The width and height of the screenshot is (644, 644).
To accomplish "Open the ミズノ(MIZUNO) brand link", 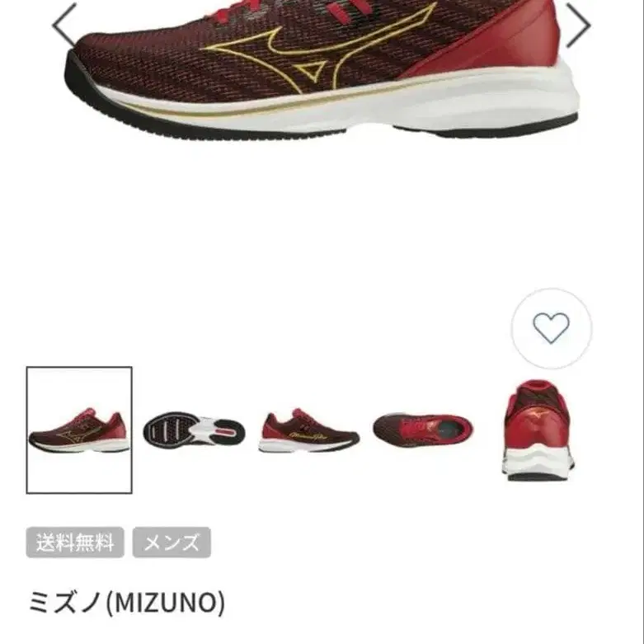I will point(126,602).
